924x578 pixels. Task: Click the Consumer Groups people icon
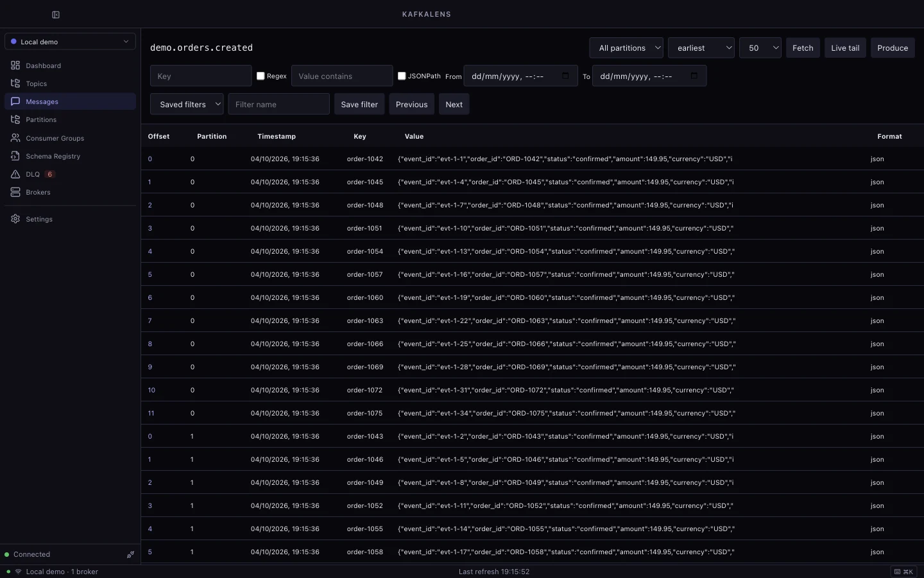pos(15,138)
